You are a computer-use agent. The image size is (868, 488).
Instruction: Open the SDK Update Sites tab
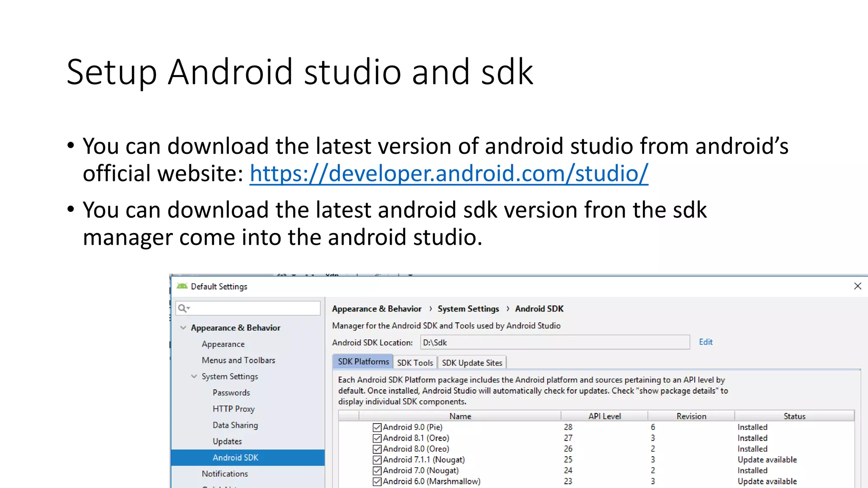point(472,363)
